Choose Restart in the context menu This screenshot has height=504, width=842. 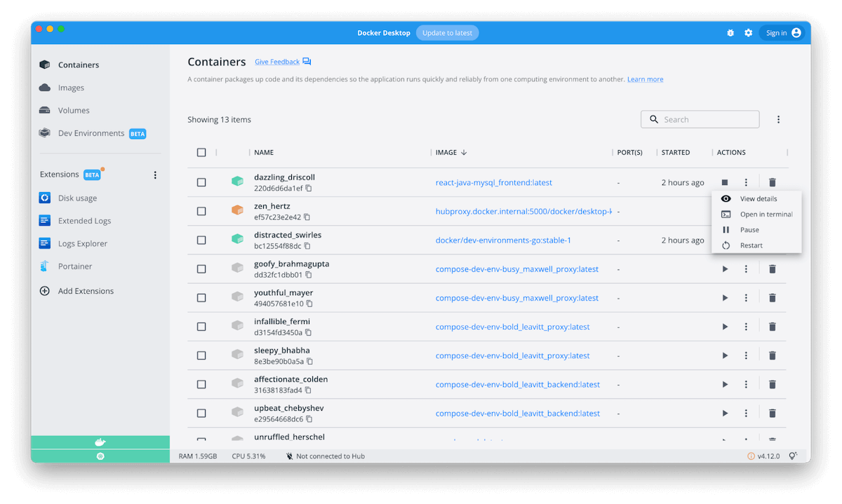pos(752,245)
